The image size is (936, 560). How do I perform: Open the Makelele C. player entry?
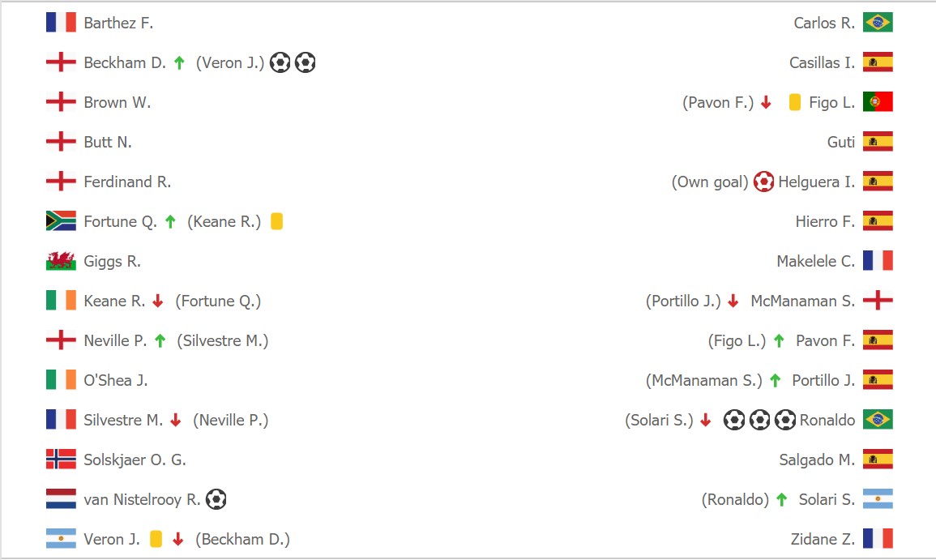click(x=815, y=261)
